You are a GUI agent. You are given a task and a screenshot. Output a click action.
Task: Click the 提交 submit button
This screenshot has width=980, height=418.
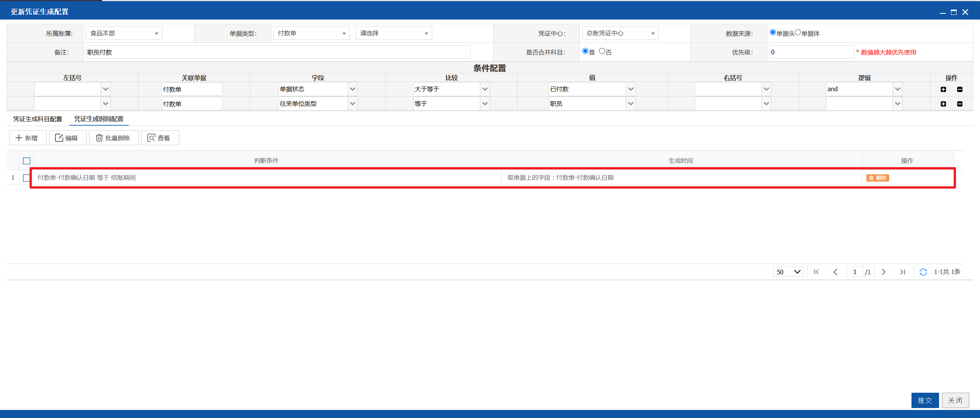pos(925,400)
